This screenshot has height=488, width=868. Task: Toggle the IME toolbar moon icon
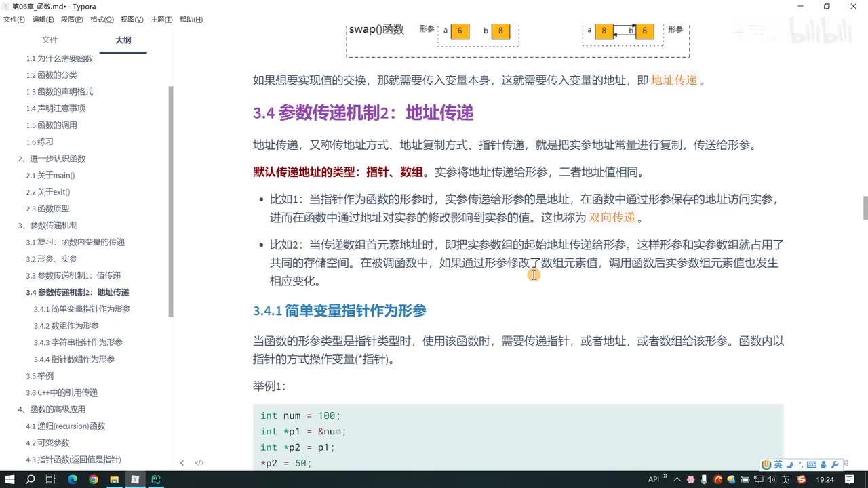pyautogui.click(x=789, y=464)
